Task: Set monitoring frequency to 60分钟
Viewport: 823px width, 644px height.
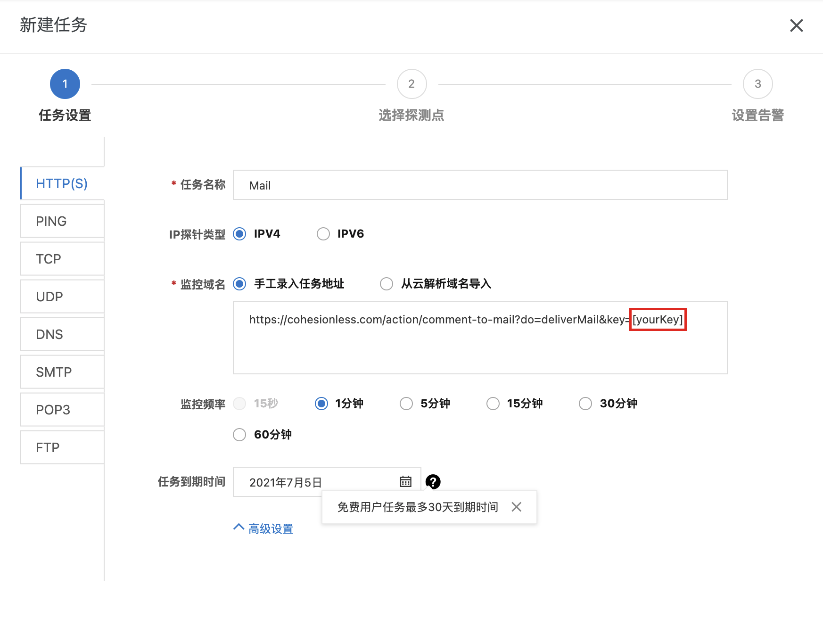Action: pos(240,434)
